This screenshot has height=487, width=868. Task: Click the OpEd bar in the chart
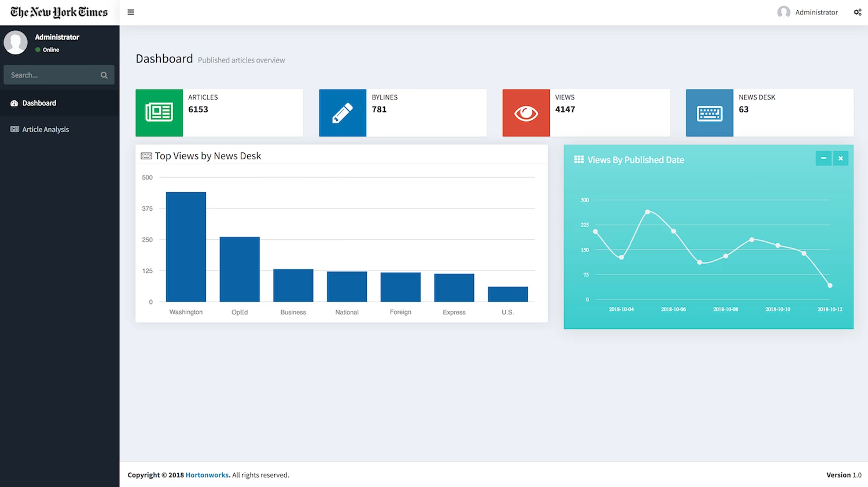tap(240, 269)
